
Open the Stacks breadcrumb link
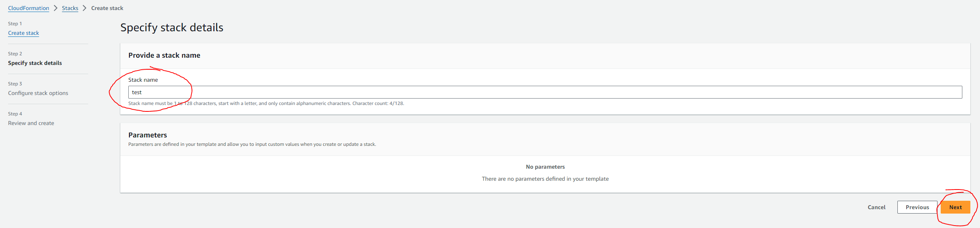70,8
